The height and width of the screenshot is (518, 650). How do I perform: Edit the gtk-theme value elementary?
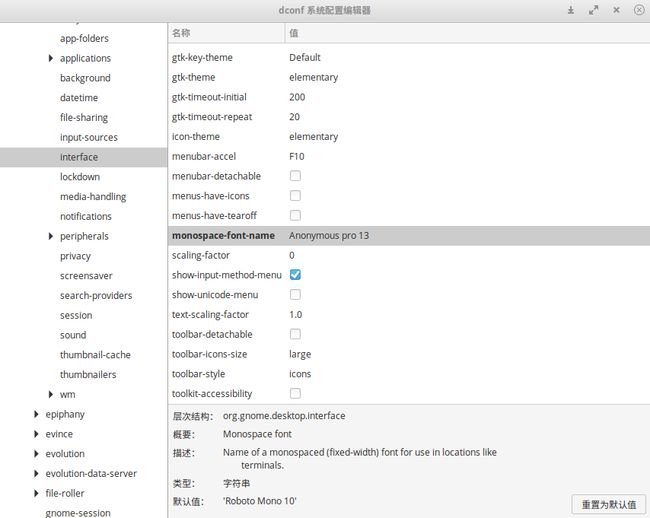pos(313,77)
